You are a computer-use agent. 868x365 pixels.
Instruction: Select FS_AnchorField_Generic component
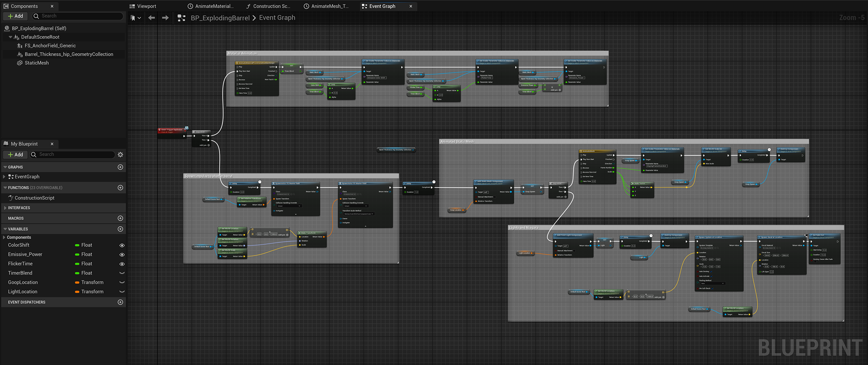point(50,46)
